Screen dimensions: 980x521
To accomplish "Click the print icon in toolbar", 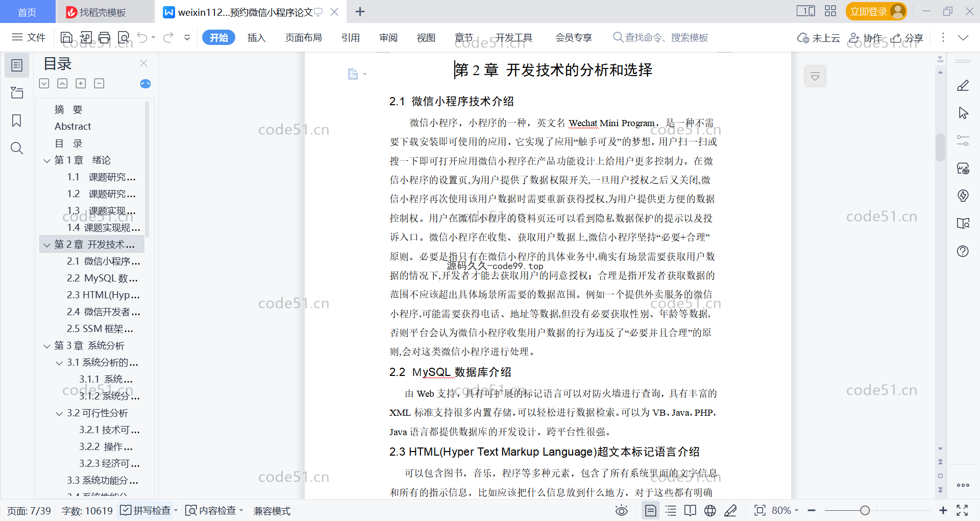I will [105, 37].
